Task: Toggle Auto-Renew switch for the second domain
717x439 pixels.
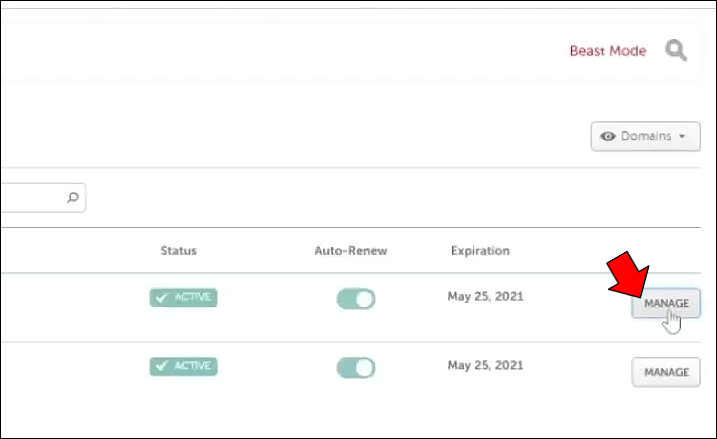Action: [355, 367]
